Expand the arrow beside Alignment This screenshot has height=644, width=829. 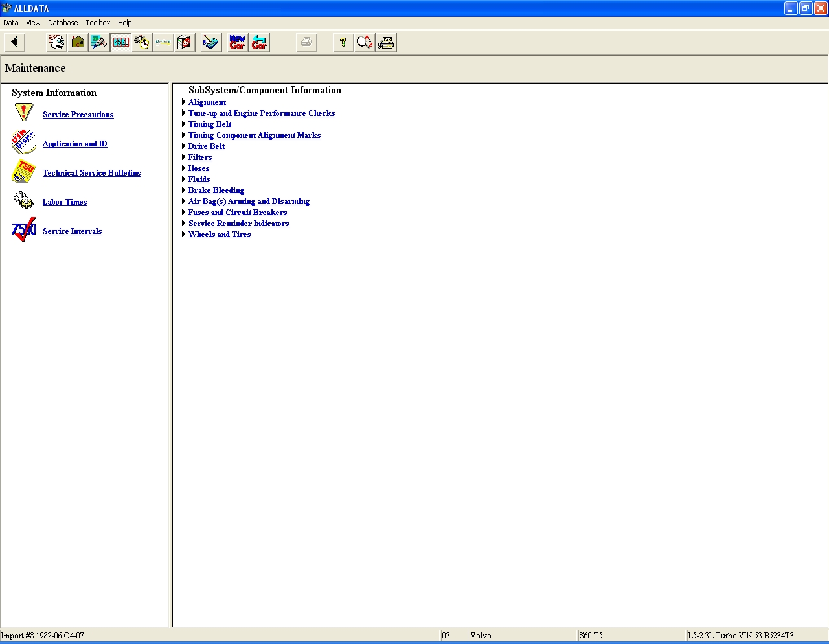pyautogui.click(x=184, y=102)
